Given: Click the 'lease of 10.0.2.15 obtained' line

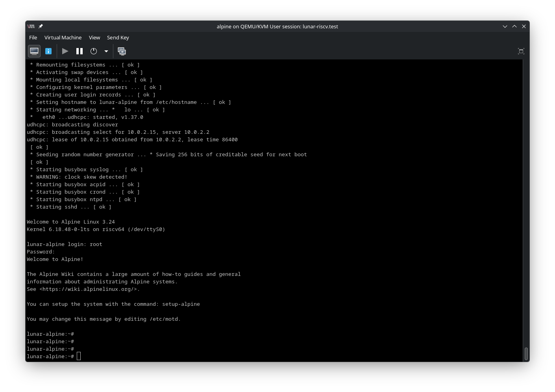Looking at the screenshot, I should pyautogui.click(x=132, y=140).
